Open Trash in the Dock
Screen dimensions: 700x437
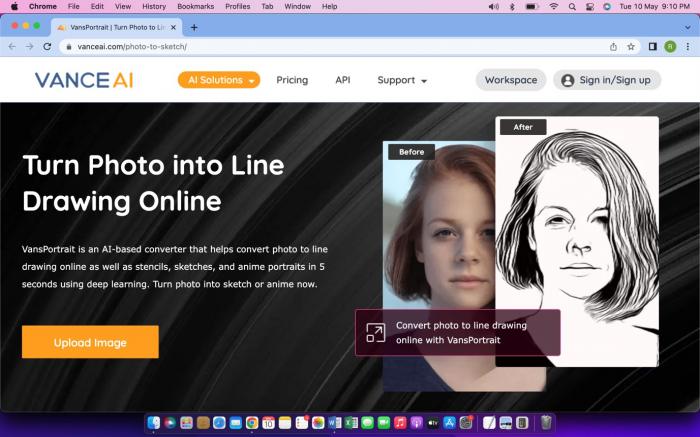546,422
